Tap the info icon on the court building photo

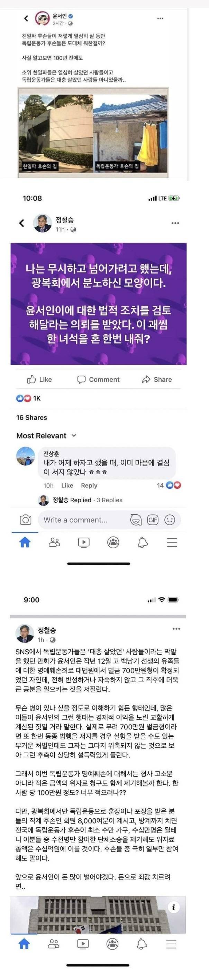click(x=174, y=907)
